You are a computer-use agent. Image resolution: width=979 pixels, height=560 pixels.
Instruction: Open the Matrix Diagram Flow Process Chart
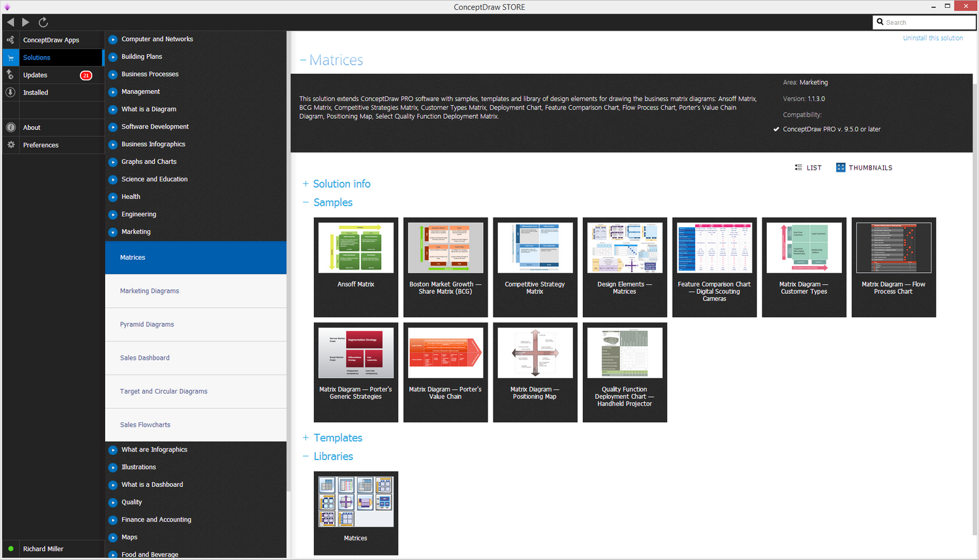tap(894, 267)
